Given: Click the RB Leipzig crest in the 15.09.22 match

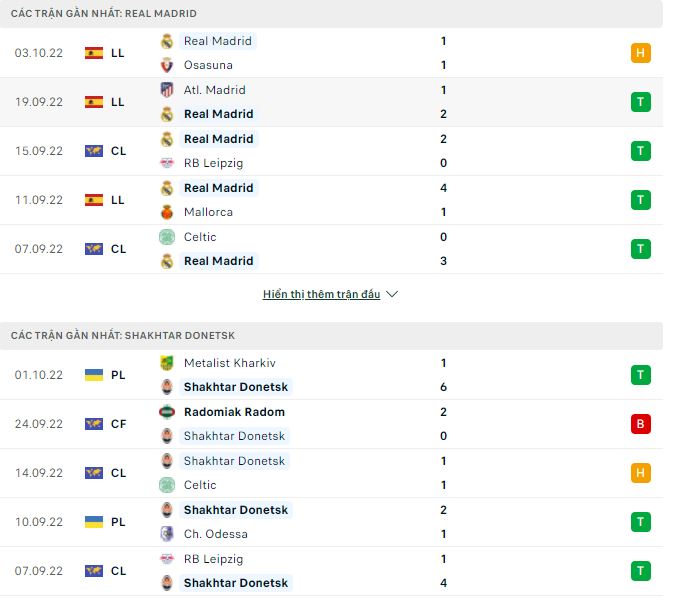Looking at the screenshot, I should pos(167,163).
